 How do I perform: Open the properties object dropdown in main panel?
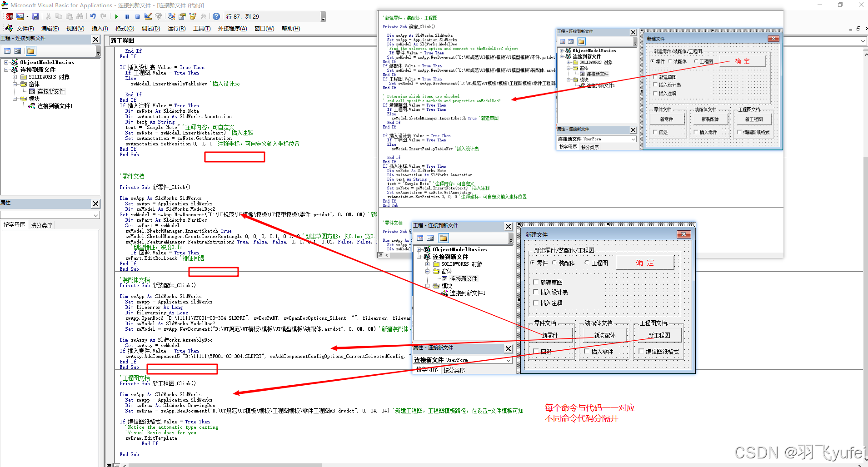click(96, 215)
